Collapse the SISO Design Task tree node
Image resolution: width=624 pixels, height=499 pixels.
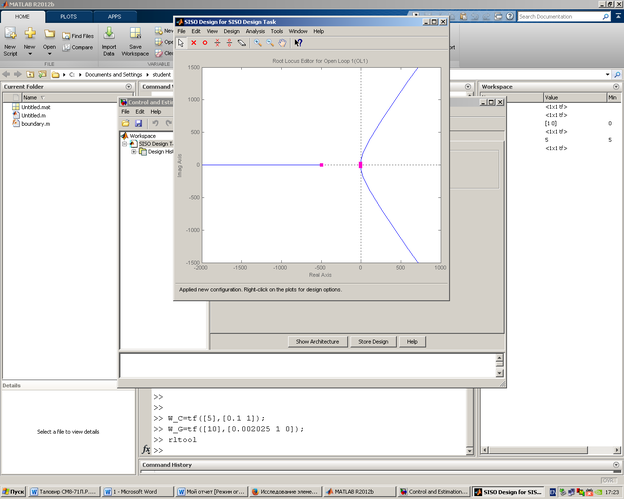click(125, 144)
